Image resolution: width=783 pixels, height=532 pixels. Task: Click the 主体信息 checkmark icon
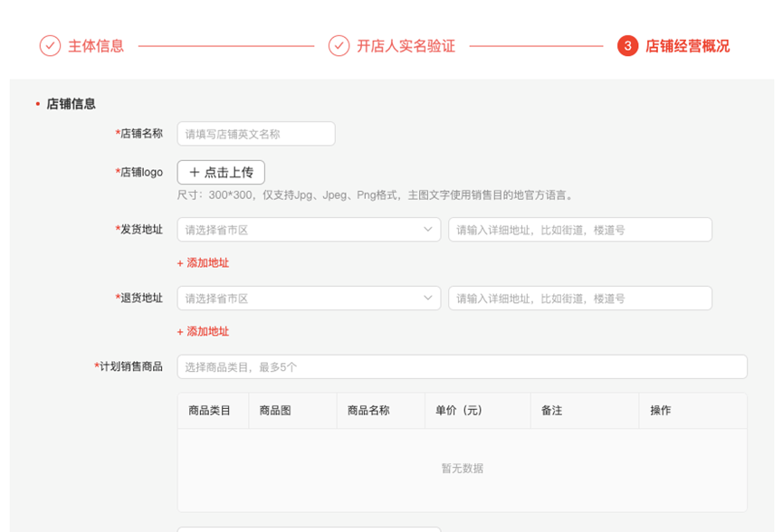click(49, 45)
